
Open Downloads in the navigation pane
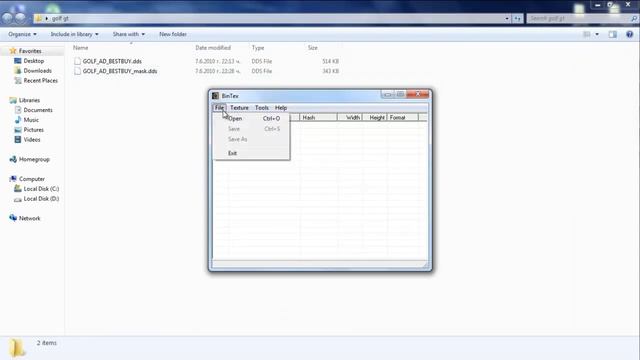38,71
